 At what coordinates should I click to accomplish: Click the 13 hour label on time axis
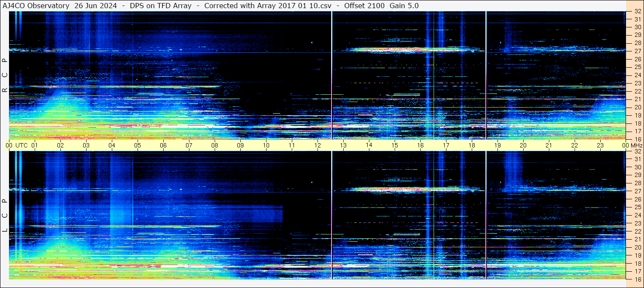click(x=343, y=145)
